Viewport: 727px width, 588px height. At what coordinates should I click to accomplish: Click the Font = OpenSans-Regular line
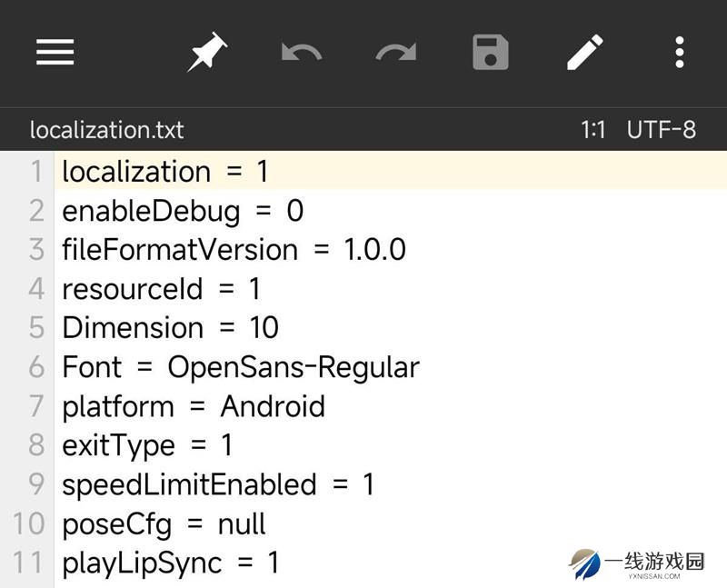tap(241, 367)
